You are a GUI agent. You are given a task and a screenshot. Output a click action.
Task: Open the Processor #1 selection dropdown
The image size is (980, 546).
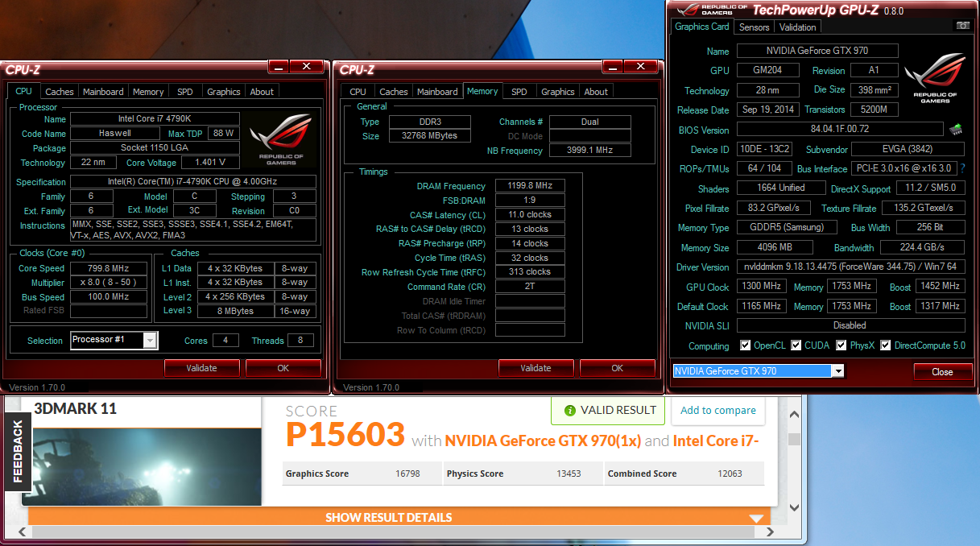tap(150, 340)
